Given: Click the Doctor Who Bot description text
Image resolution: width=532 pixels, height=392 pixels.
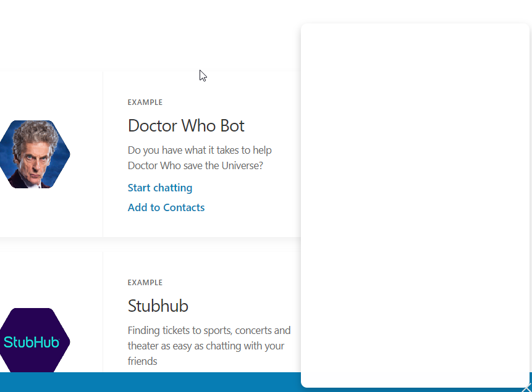Looking at the screenshot, I should [199, 157].
